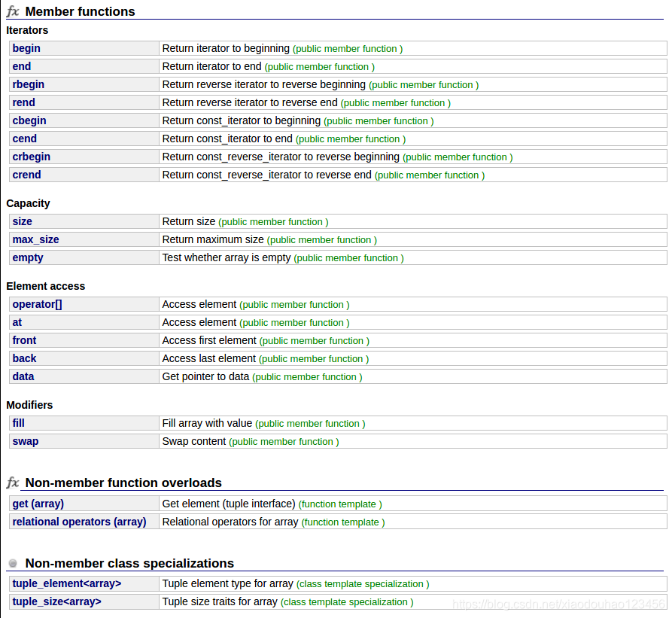The width and height of the screenshot is (672, 618).
Task: Click the rbegin link
Action: click(29, 84)
